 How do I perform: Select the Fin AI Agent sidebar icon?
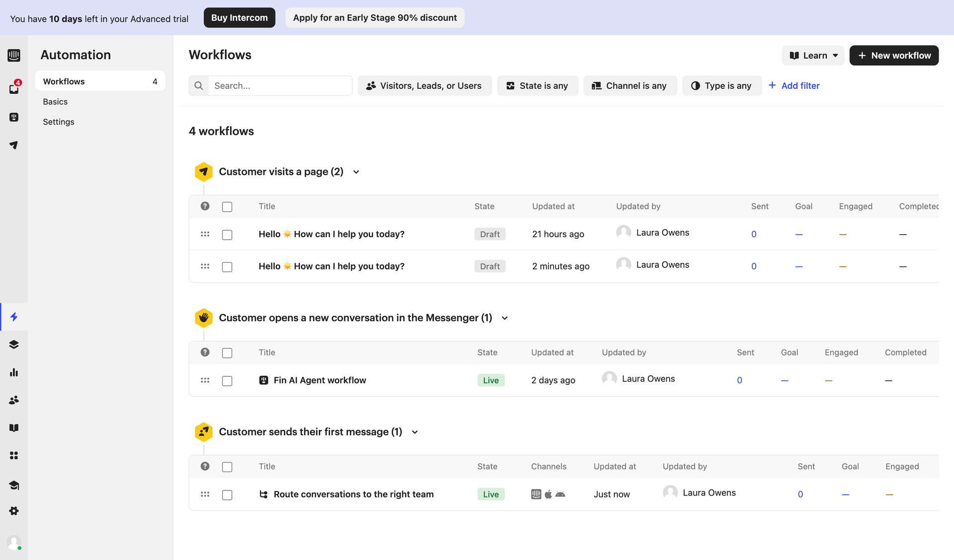coord(14,117)
